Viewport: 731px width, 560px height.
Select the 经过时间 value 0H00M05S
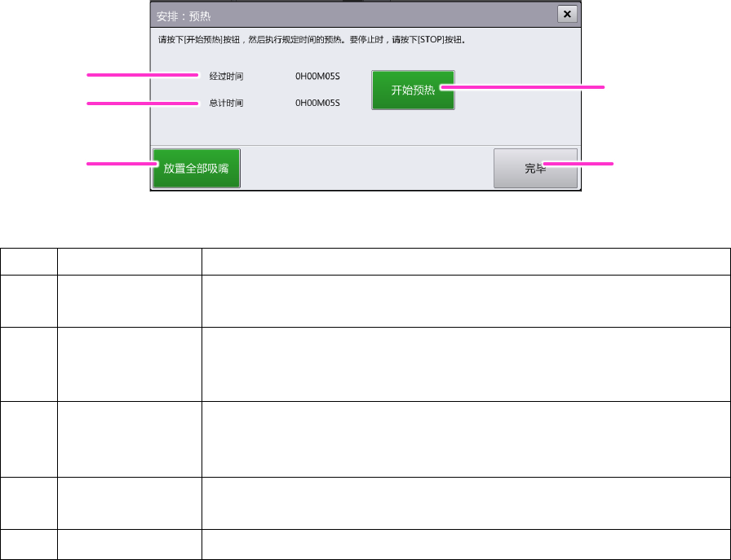point(317,77)
